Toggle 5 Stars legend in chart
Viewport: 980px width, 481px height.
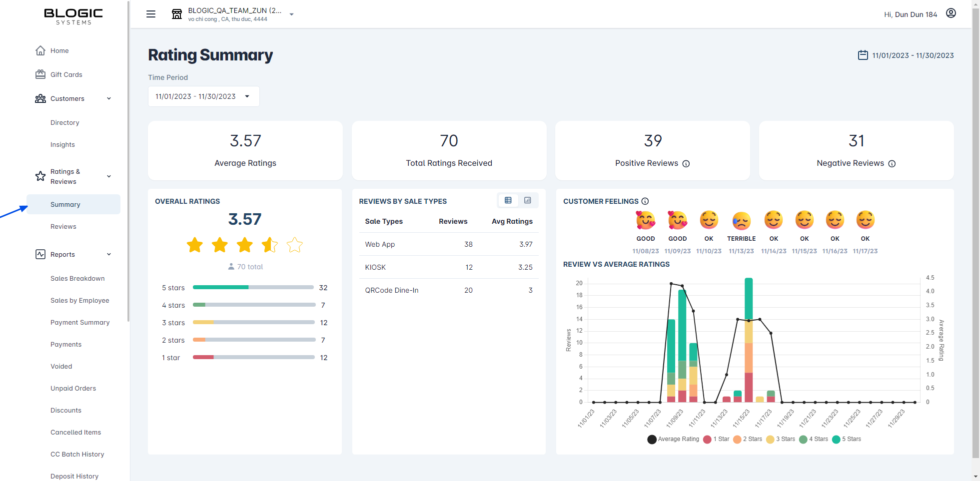(x=847, y=439)
